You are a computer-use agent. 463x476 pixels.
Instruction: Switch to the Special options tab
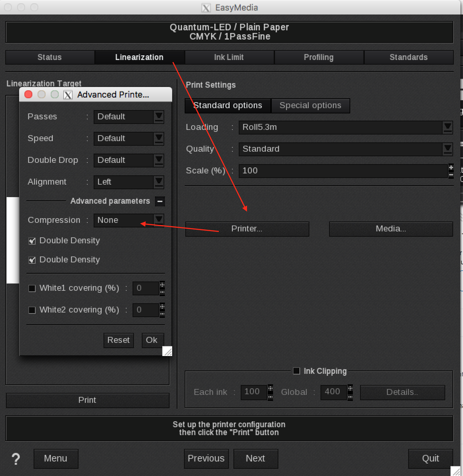pos(310,105)
